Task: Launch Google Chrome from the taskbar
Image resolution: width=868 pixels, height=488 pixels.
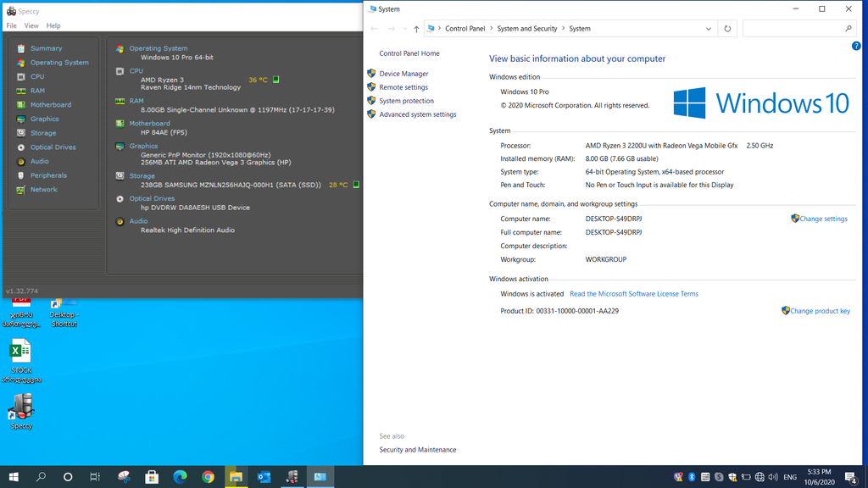Action: [x=208, y=477]
